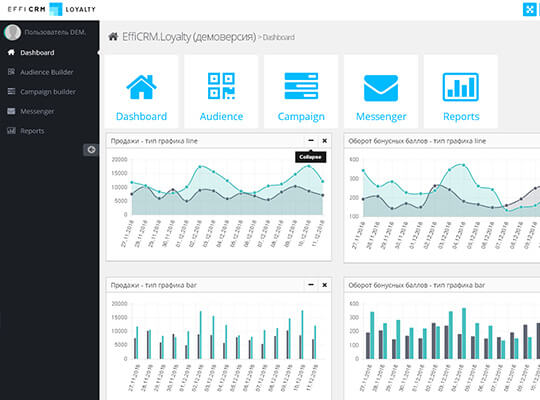Click the Продажи - тип графика line title
Screen dimensions: 540x400
[154, 141]
